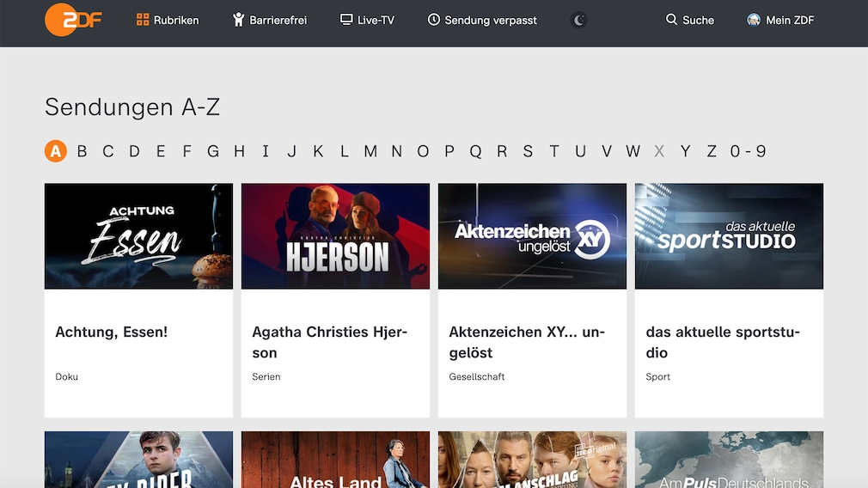This screenshot has height=488, width=868.
Task: Select letter V filter
Action: click(x=607, y=151)
